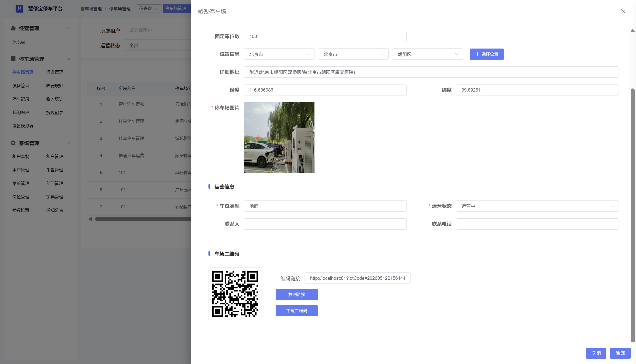Open 仪表盘 in the sidebar

click(x=19, y=42)
